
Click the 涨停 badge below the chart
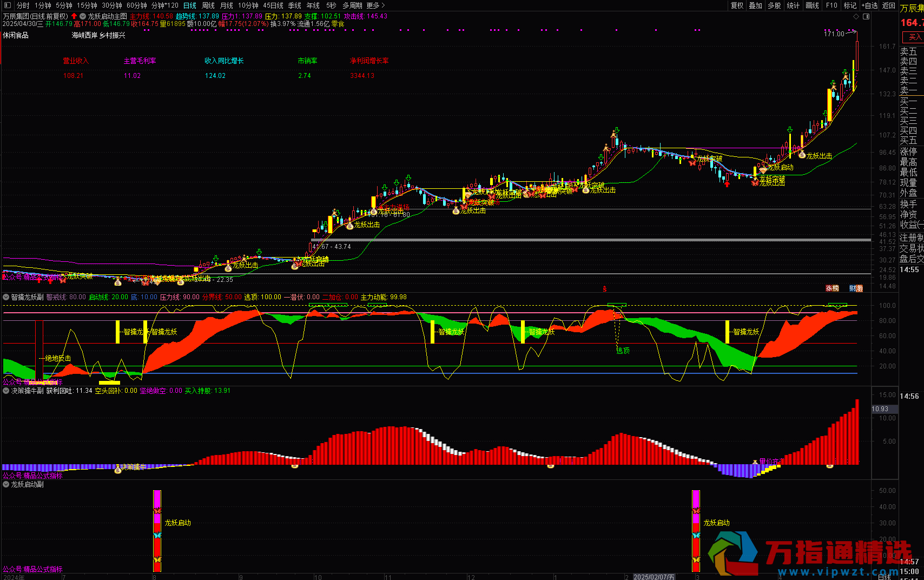(832, 288)
